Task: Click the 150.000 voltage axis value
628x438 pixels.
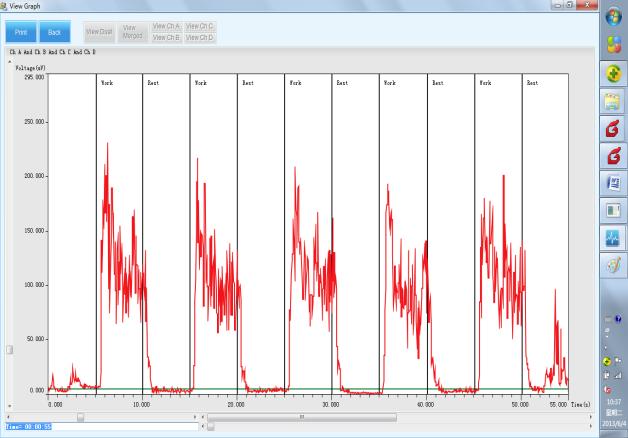Action: (x=34, y=231)
